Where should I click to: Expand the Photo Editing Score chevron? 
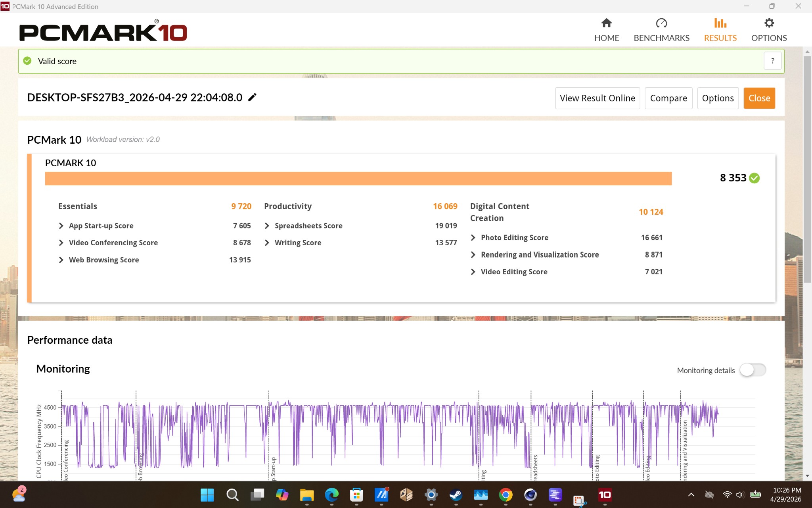click(473, 238)
